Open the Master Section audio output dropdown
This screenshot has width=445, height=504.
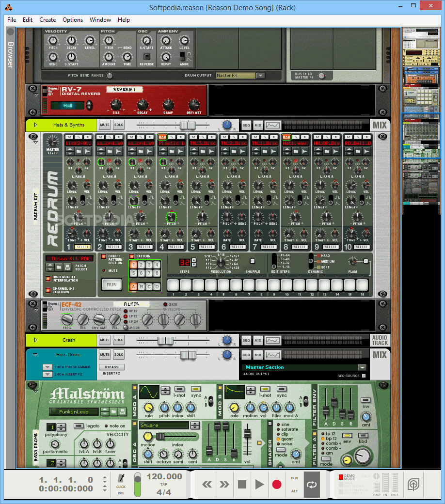[x=363, y=367]
